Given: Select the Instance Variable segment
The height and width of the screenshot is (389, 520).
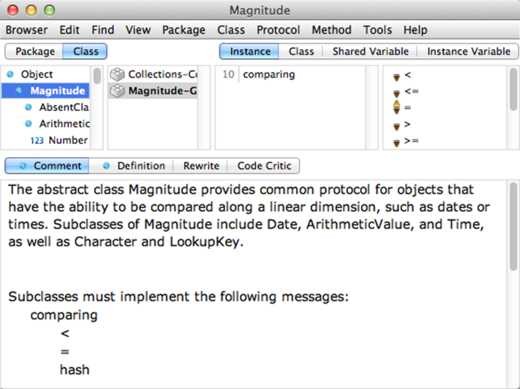Looking at the screenshot, I should coord(468,52).
